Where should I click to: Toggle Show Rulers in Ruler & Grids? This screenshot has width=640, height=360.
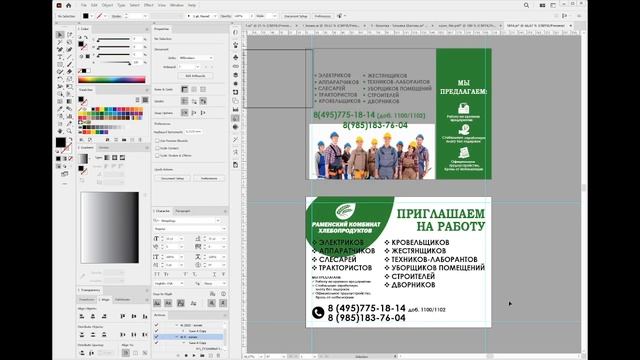tap(185, 89)
